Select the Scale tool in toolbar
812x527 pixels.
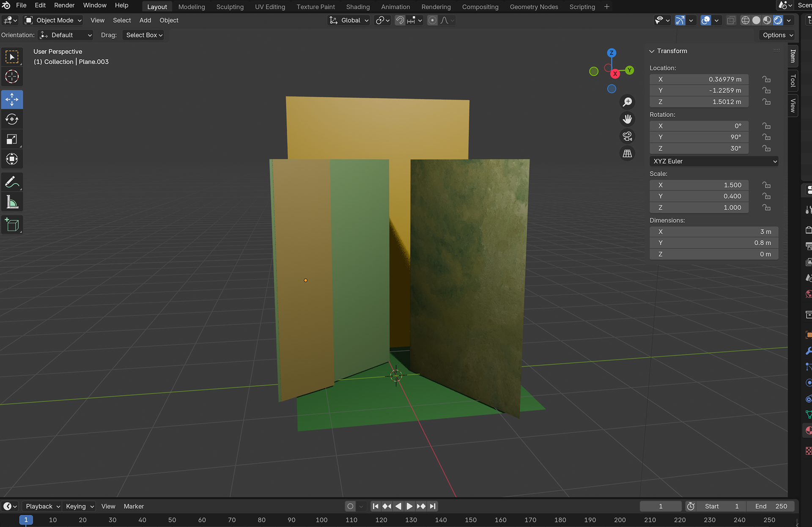12,140
